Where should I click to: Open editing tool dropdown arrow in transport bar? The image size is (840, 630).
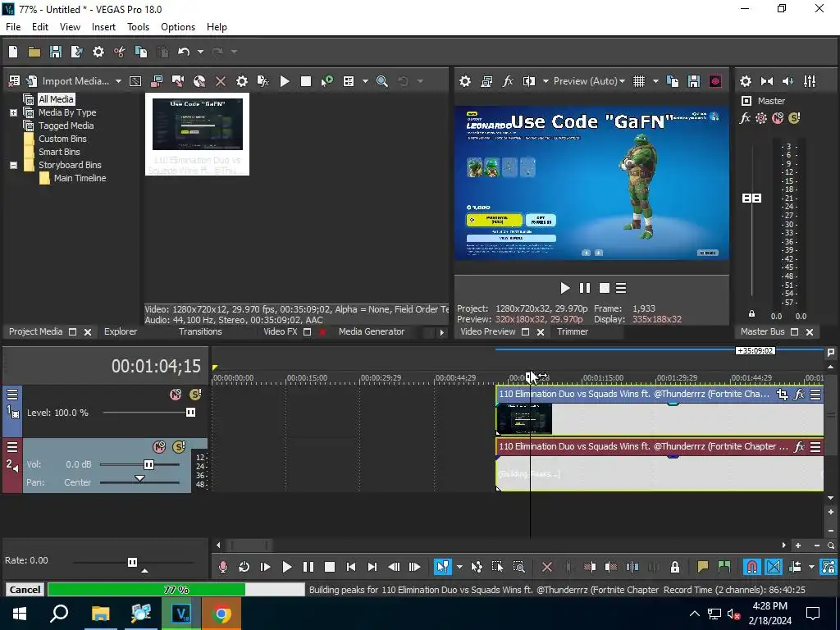click(459, 567)
